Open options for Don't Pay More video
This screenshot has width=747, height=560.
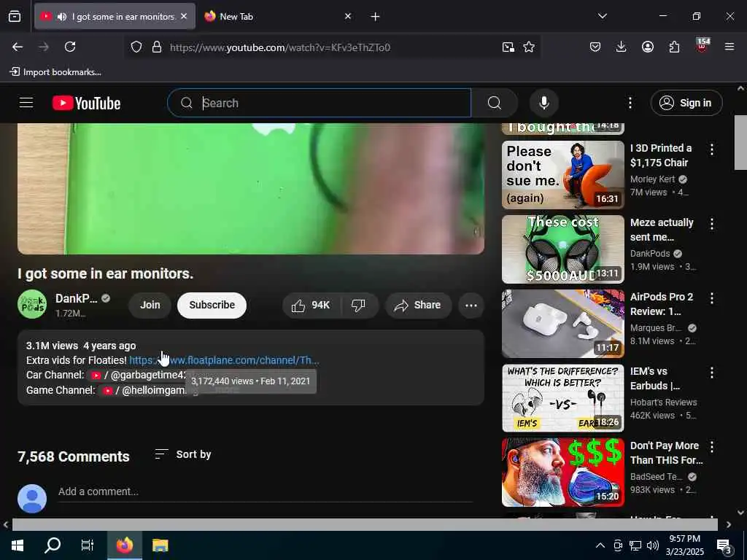pyautogui.click(x=712, y=447)
